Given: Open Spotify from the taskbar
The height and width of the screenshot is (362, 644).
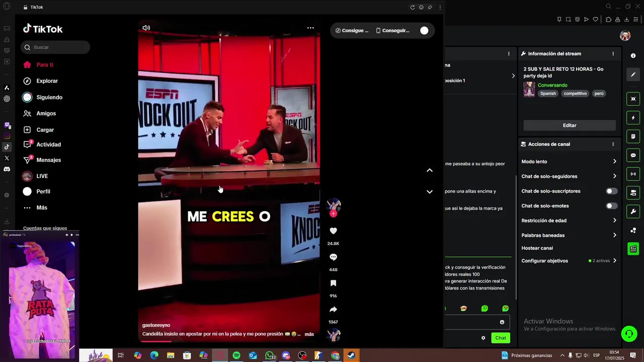Looking at the screenshot, I should [x=236, y=355].
